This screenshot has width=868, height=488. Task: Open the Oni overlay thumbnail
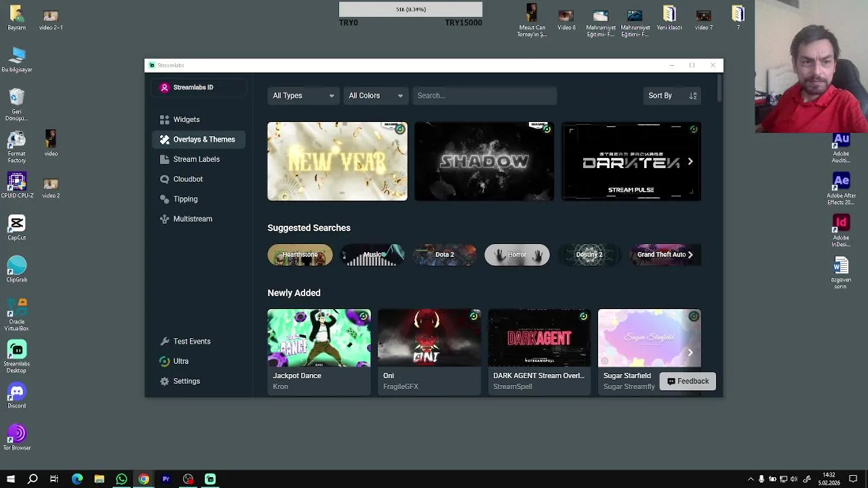click(429, 338)
